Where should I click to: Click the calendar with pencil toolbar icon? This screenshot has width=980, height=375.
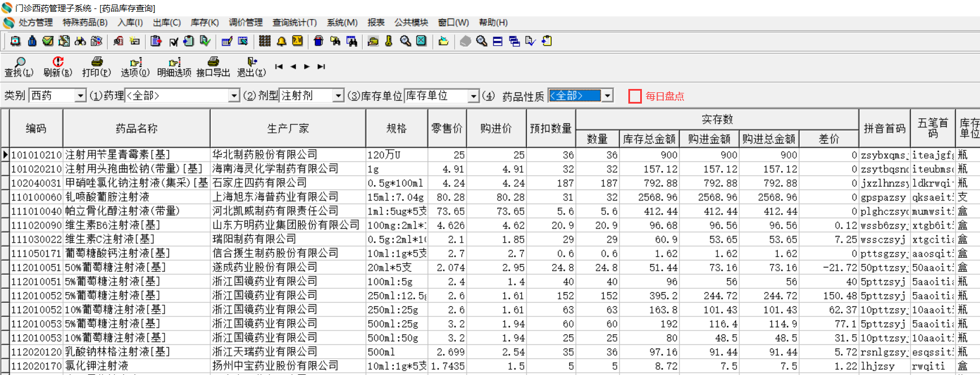pyautogui.click(x=227, y=41)
